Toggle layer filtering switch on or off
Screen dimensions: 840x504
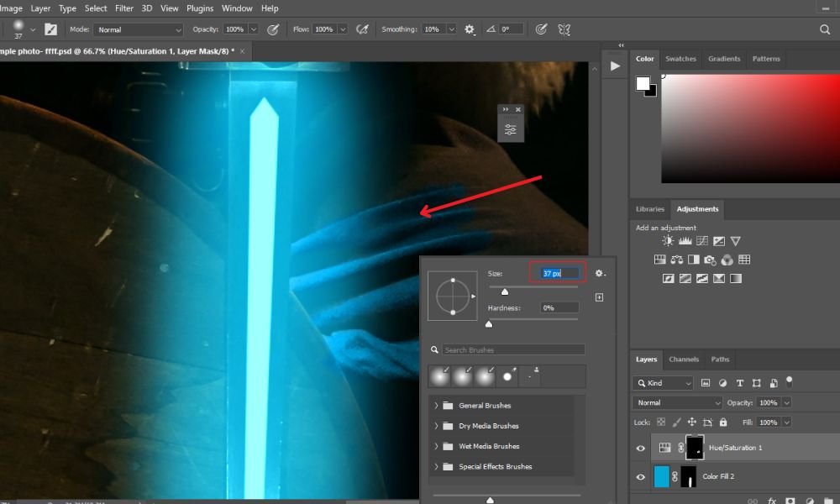click(789, 381)
